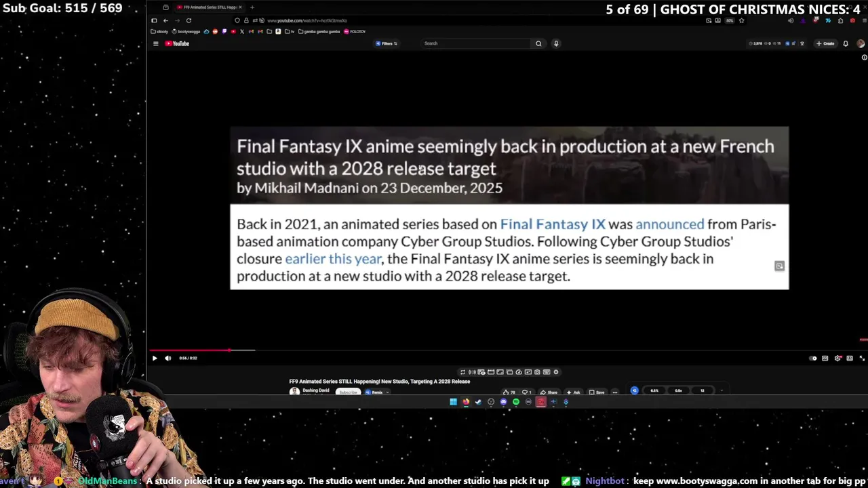Viewport: 868px width, 488px height.
Task: Open a new browser tab
Action: (x=252, y=7)
